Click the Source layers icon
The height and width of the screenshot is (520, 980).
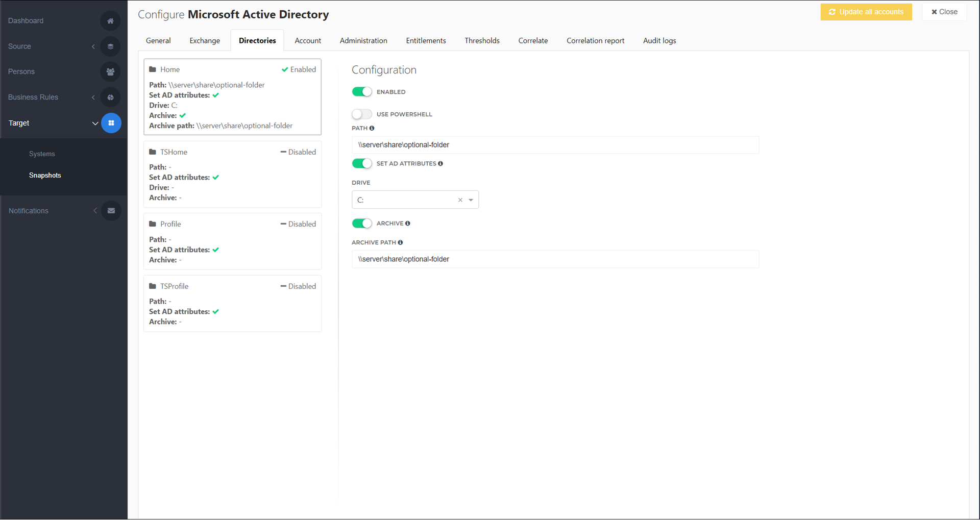pyautogui.click(x=110, y=46)
